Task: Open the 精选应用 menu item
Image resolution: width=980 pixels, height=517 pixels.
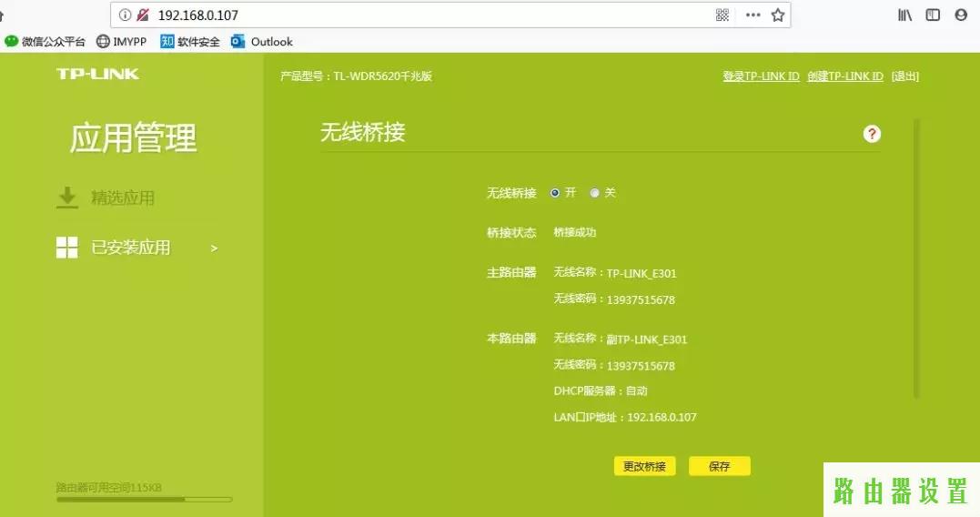Action: point(123,198)
